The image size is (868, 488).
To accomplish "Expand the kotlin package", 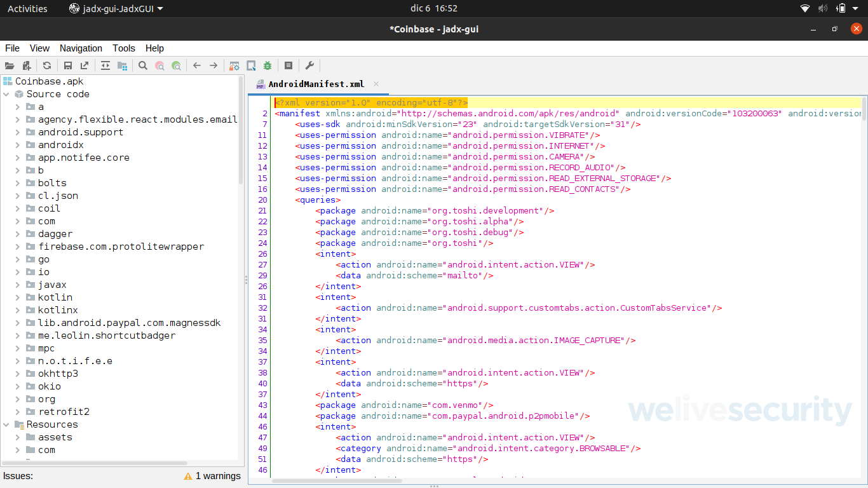I will [x=18, y=297].
